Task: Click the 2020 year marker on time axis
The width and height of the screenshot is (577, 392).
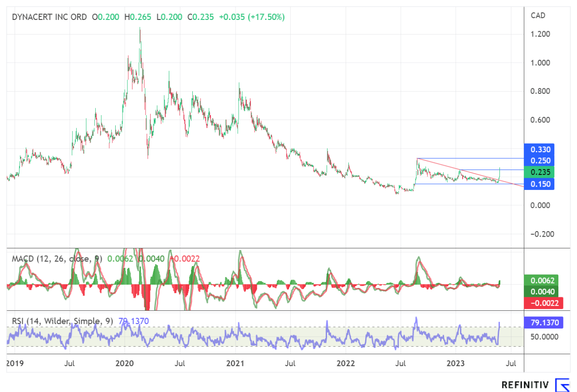Action: (x=125, y=363)
